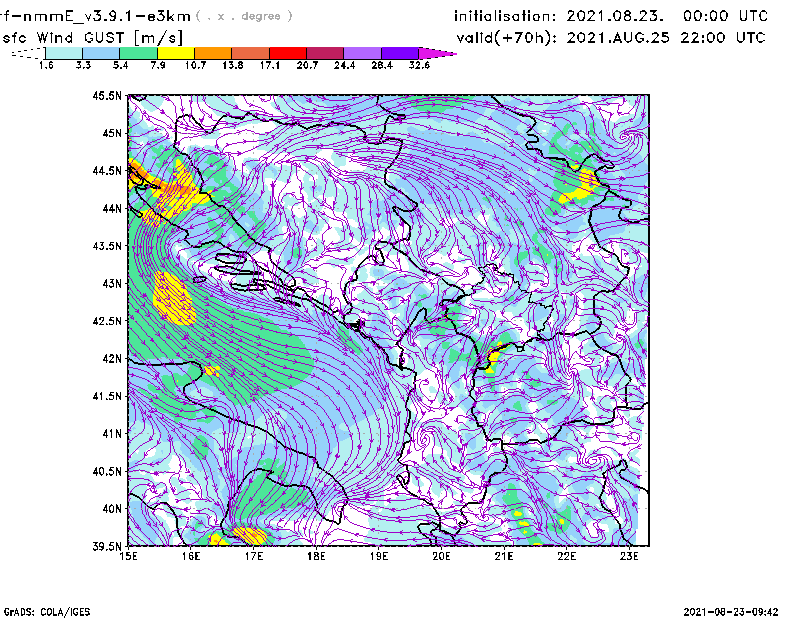Click the legend value 10.7
800x618 pixels.
pos(195,65)
